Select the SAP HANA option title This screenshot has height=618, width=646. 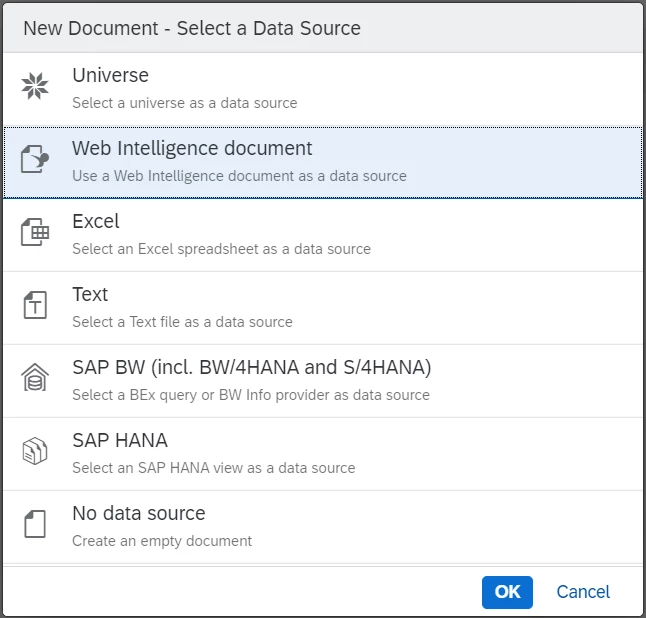120,440
